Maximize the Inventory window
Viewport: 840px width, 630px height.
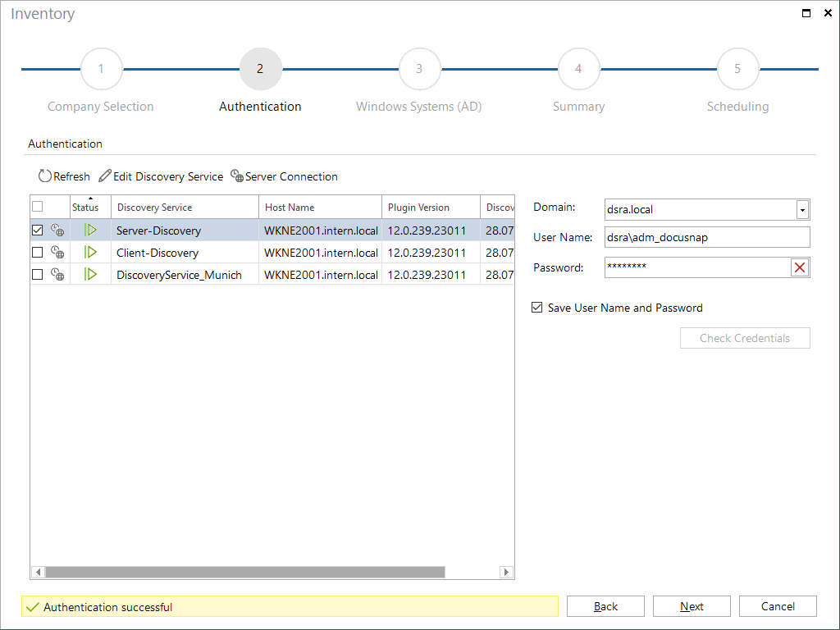click(x=806, y=13)
